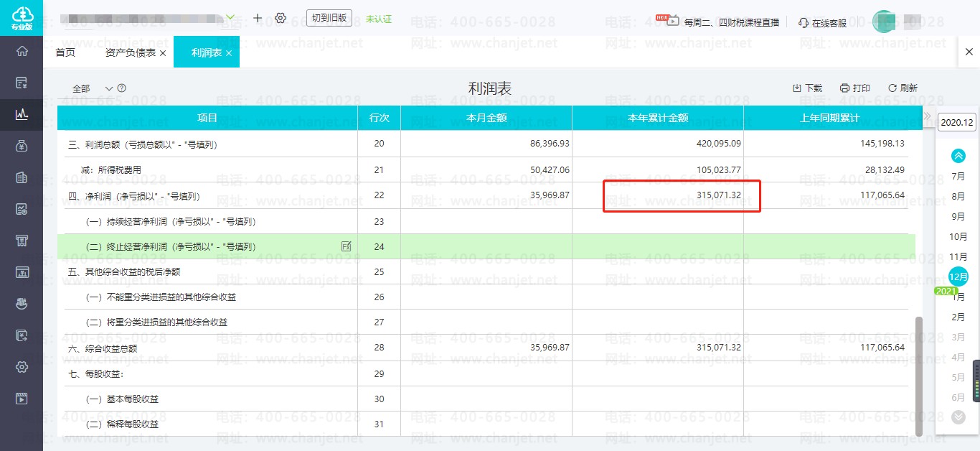Go to the 首页 tab
The image size is (980, 451).
pos(65,52)
